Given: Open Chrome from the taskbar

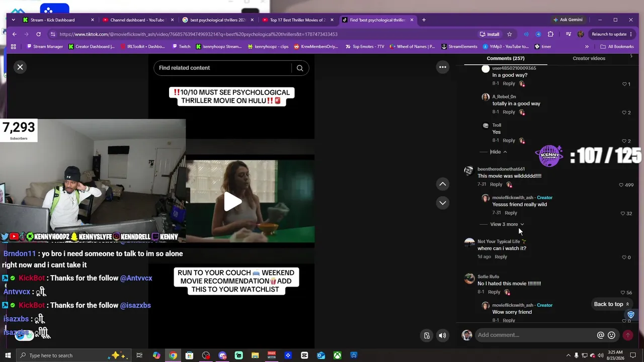Looking at the screenshot, I should (x=173, y=355).
